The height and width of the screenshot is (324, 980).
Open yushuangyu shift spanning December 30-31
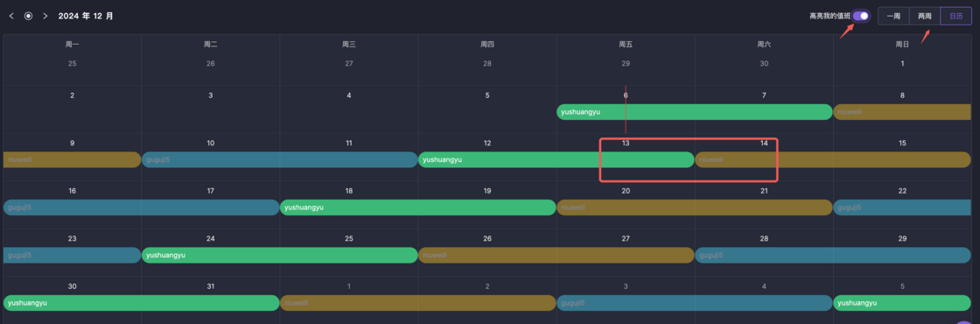(141, 303)
